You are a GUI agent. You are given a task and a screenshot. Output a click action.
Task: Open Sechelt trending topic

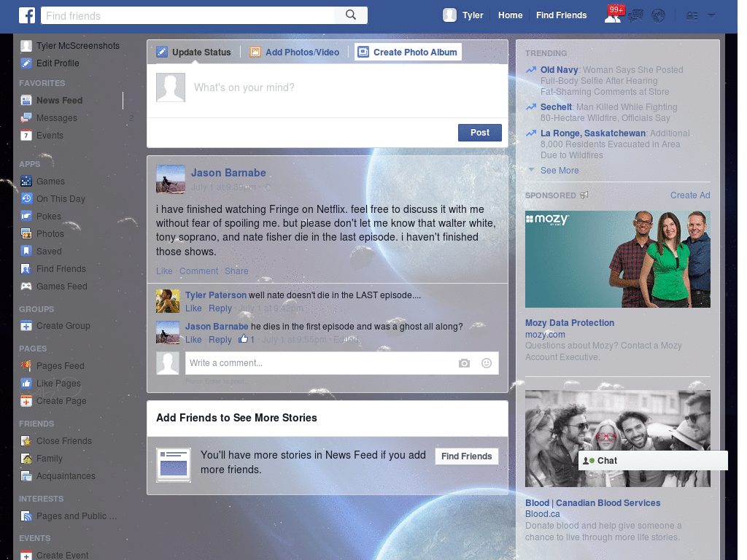click(x=556, y=107)
